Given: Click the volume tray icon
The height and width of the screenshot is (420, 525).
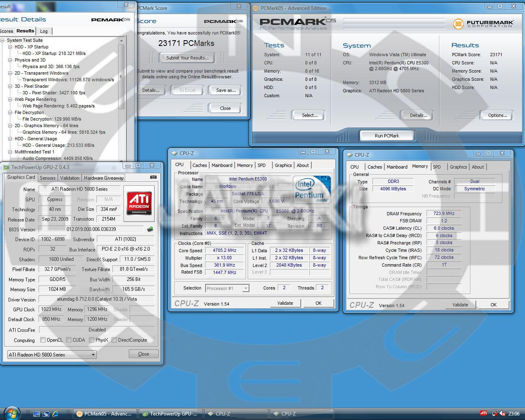Looking at the screenshot, I should click(x=502, y=413).
